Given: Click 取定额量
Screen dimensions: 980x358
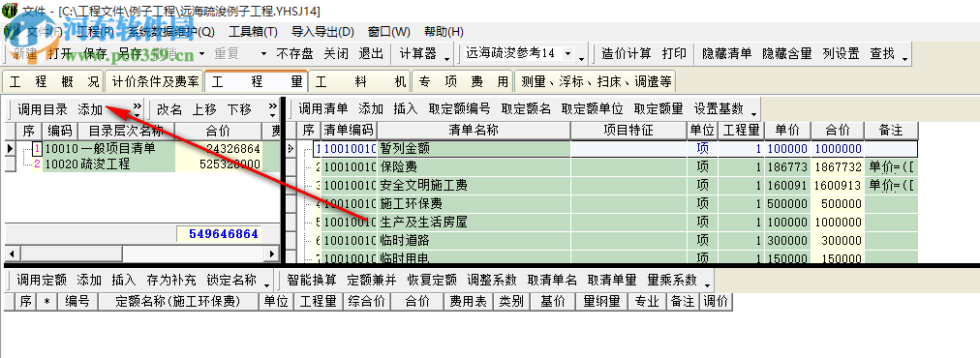Looking at the screenshot, I should click(658, 108).
